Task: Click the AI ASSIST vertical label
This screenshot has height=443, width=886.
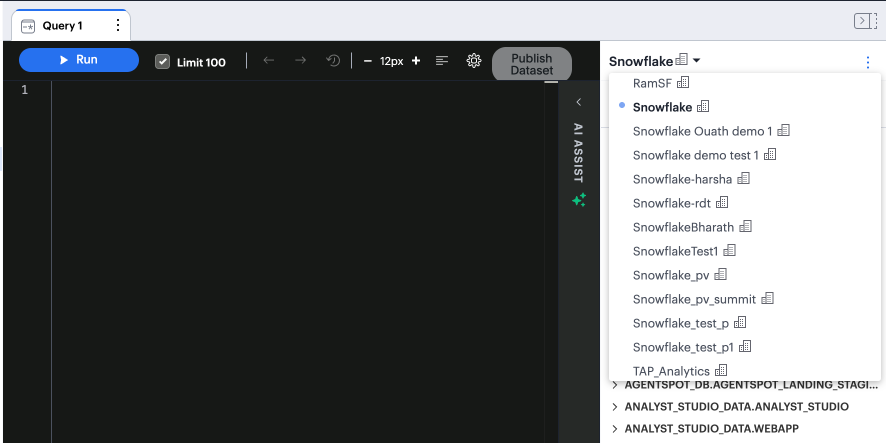Action: pos(578,153)
